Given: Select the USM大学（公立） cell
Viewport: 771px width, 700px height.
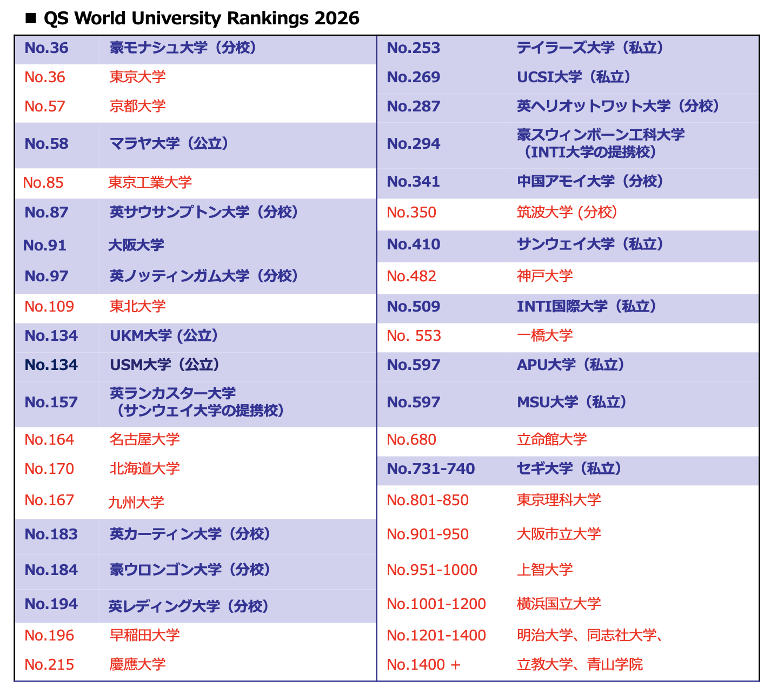Looking at the screenshot, I should click(164, 365).
